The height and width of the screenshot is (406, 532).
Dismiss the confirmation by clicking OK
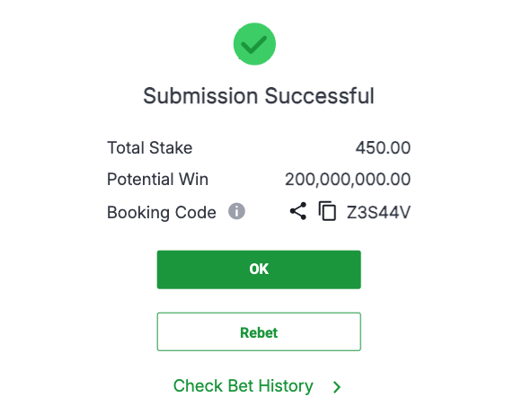click(259, 269)
